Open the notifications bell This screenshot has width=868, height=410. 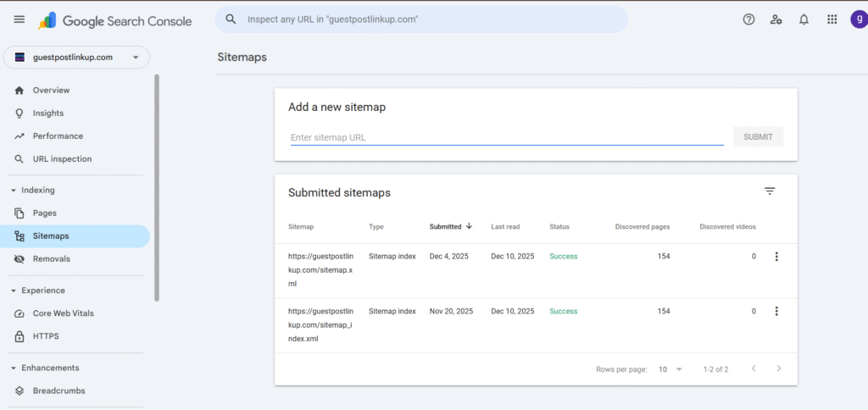click(x=804, y=19)
